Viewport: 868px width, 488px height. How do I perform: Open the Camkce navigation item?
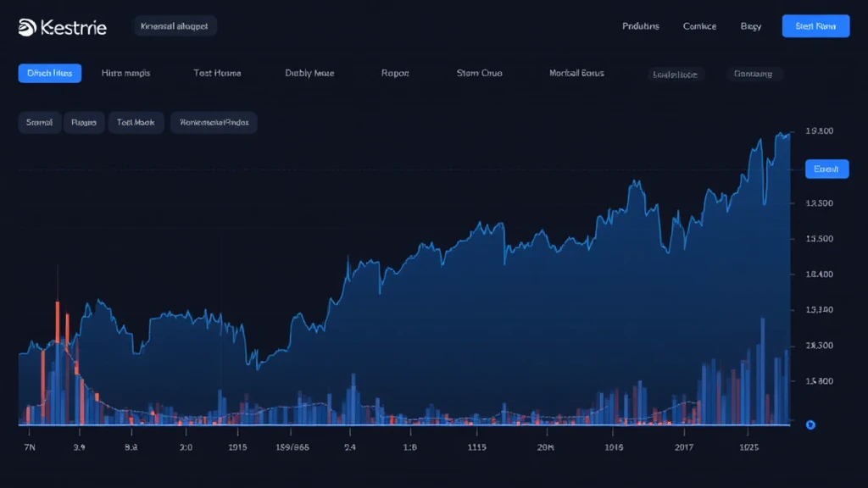[699, 26]
